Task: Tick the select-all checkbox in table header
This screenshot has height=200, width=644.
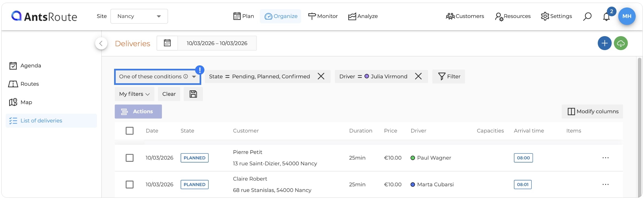Action: click(x=130, y=131)
